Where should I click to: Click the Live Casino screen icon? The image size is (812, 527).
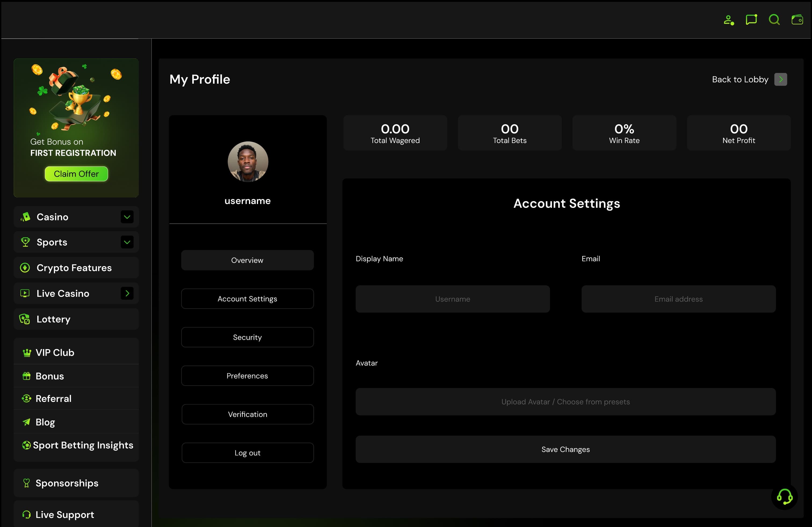point(25,293)
